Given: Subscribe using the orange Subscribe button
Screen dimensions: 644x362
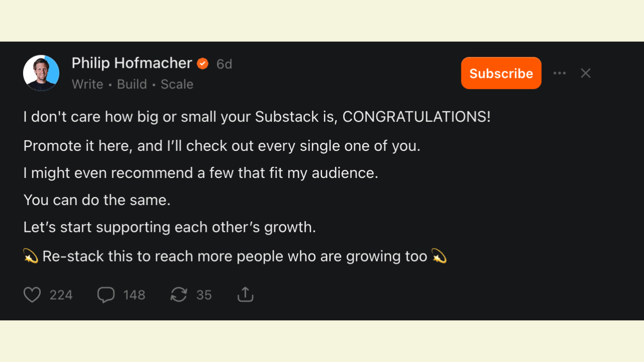Looking at the screenshot, I should [x=501, y=73].
